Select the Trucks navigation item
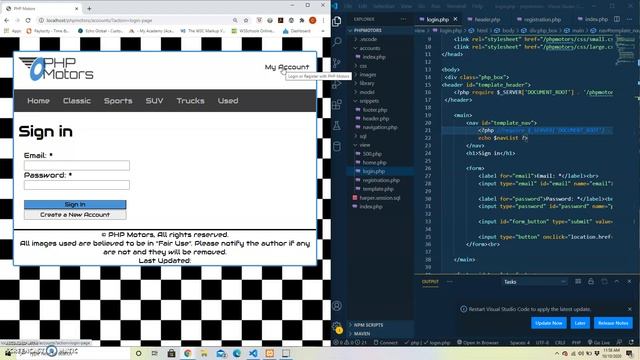 click(x=190, y=101)
